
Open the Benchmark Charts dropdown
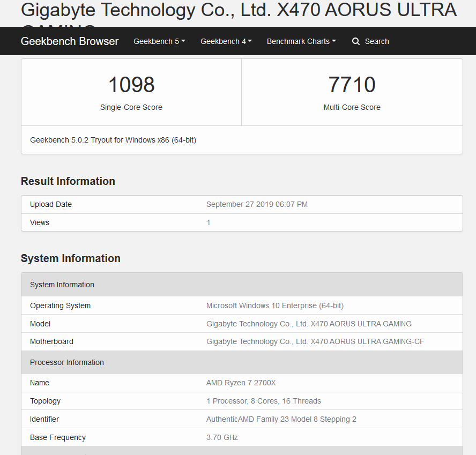[301, 41]
